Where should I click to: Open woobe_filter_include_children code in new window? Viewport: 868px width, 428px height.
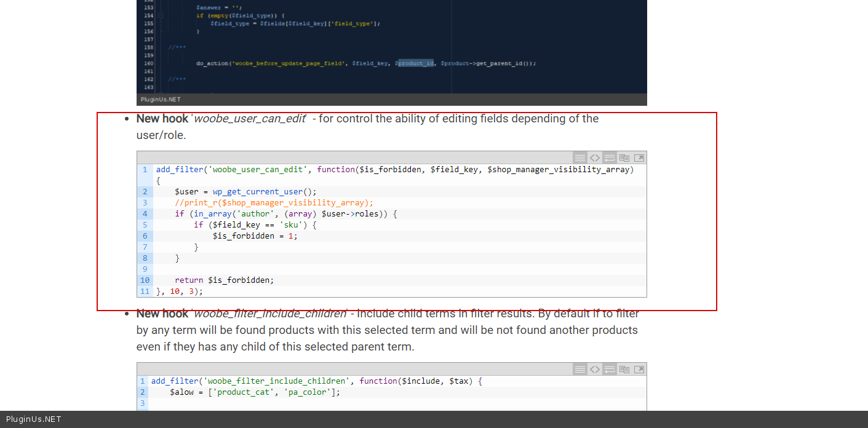[639, 370]
